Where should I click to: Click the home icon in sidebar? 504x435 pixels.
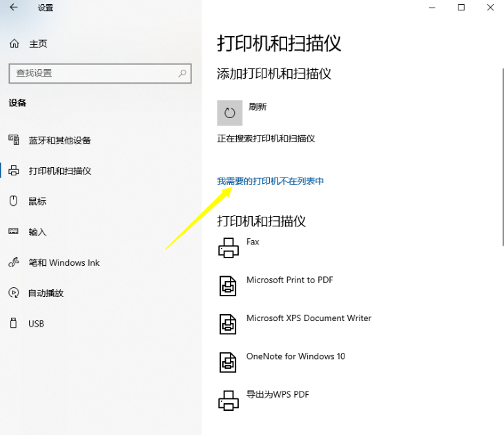14,43
